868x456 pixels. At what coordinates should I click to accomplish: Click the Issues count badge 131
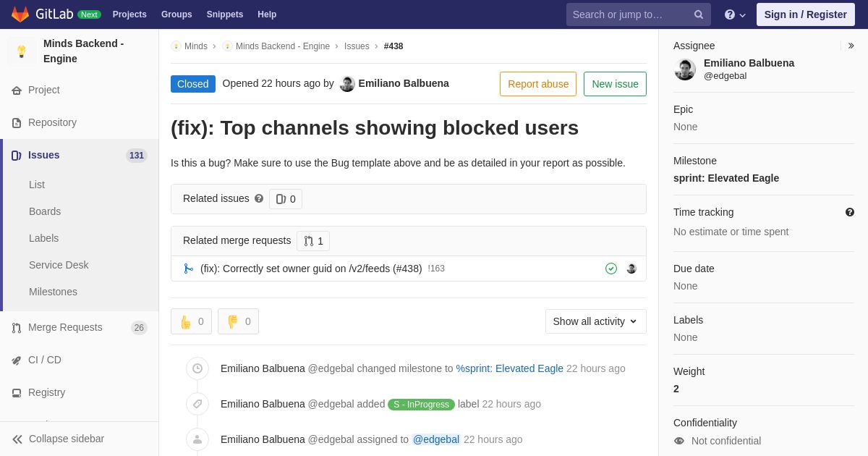137,156
